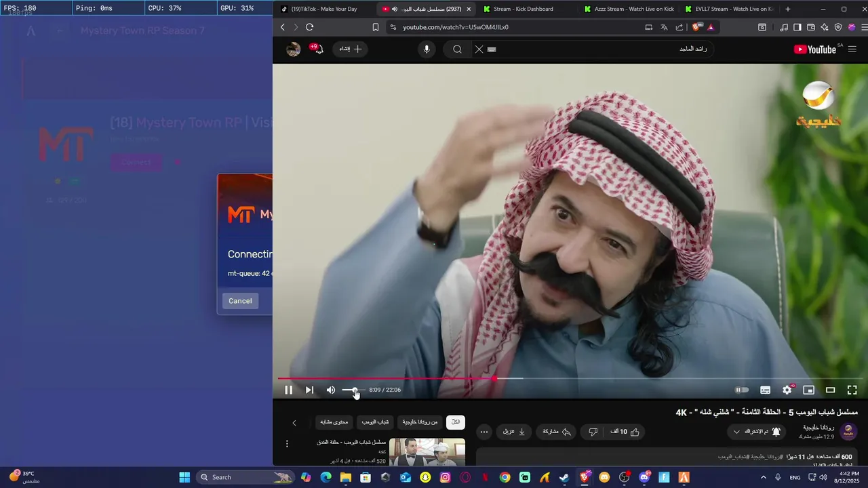Translate this page icon

664,27
